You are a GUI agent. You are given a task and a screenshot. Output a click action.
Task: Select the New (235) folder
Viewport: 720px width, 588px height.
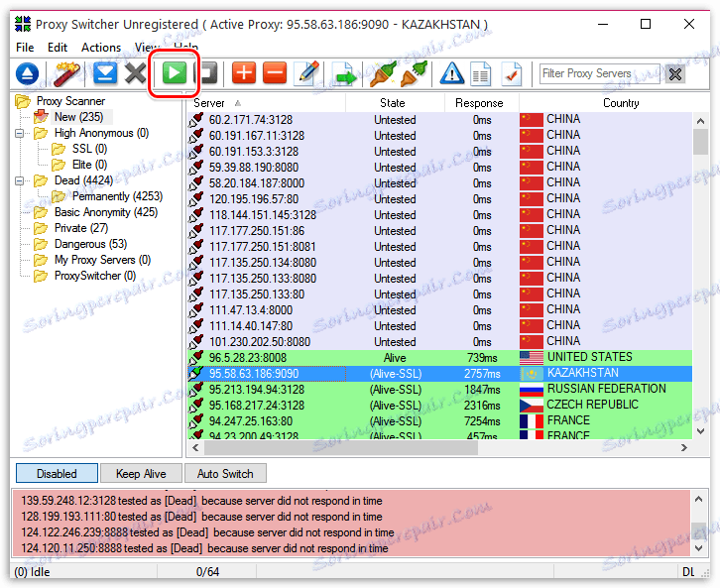pos(78,117)
